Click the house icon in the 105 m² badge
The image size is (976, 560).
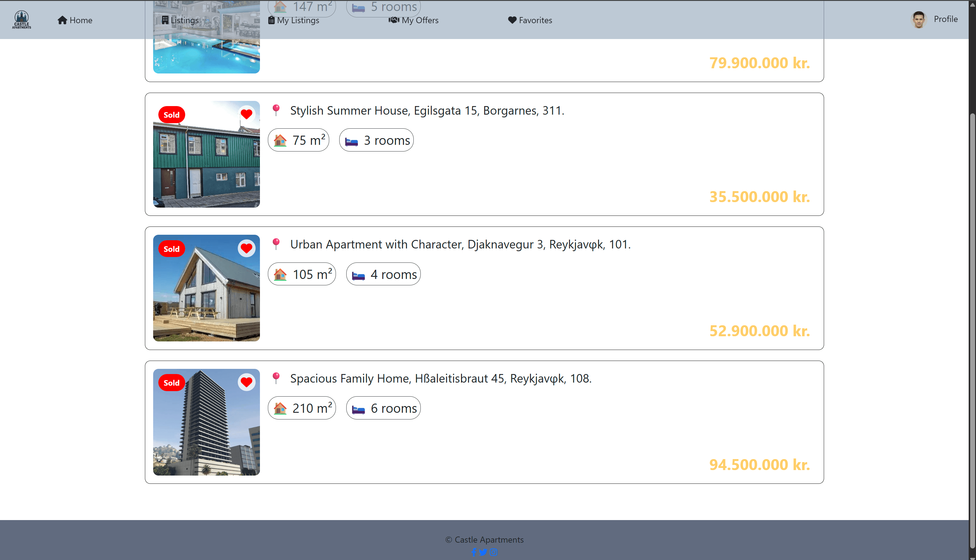pos(280,275)
